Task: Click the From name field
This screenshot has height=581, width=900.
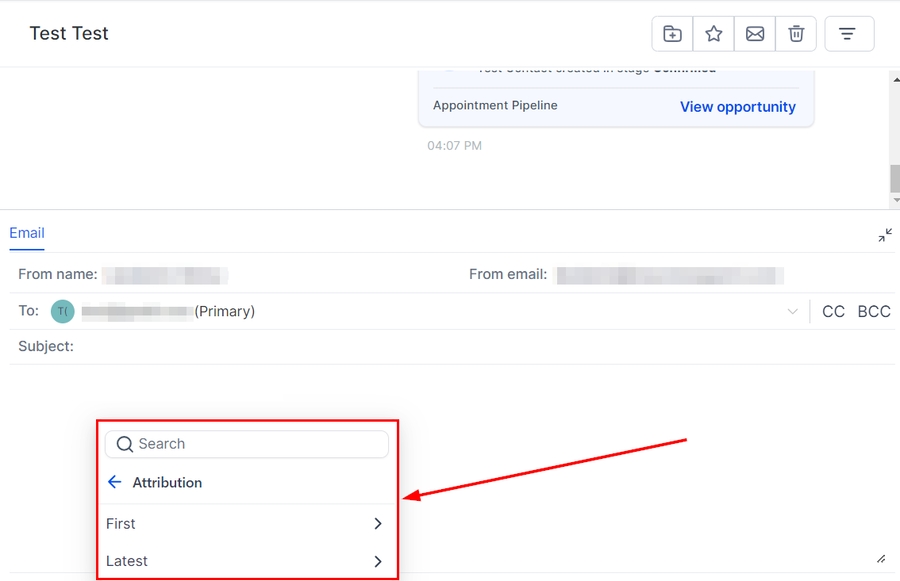Action: click(x=165, y=275)
